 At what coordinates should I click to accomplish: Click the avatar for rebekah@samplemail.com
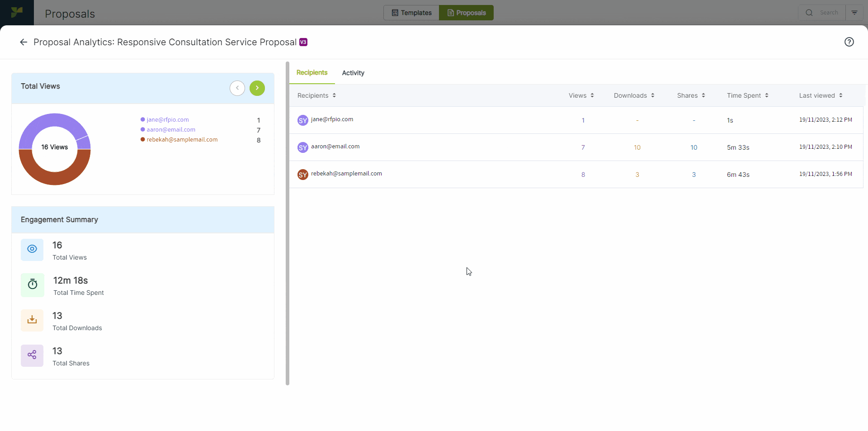pos(302,175)
